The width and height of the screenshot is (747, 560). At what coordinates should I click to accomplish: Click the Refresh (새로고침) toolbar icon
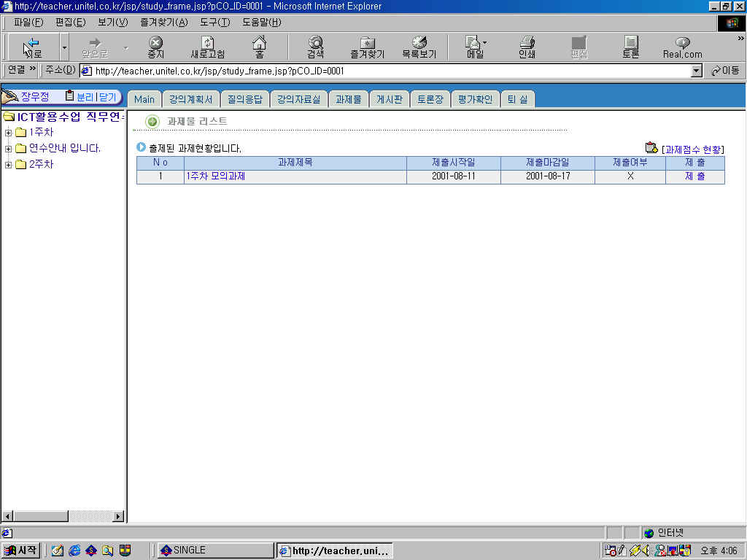pyautogui.click(x=207, y=47)
